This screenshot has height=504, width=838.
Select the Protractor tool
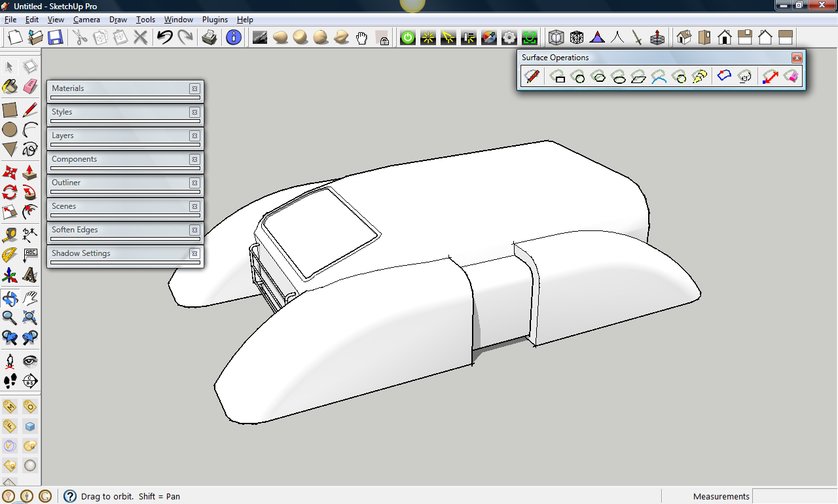coord(10,255)
